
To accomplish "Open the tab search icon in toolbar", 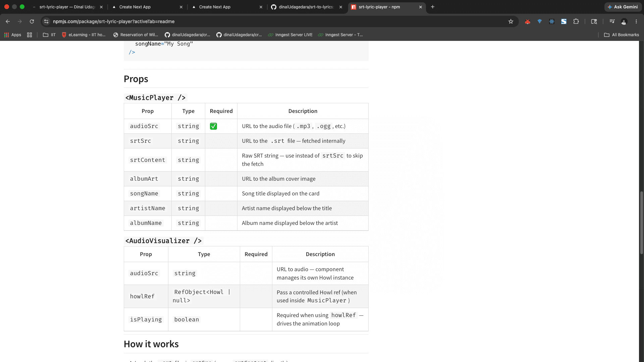I will [x=594, y=21].
